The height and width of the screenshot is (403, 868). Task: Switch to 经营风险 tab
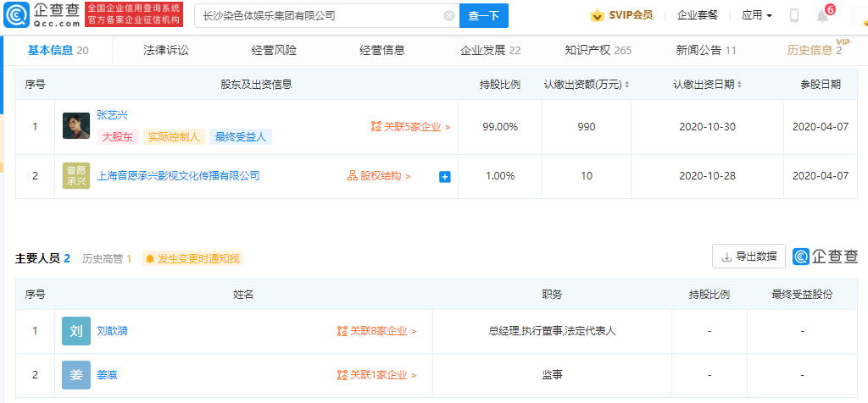[274, 50]
